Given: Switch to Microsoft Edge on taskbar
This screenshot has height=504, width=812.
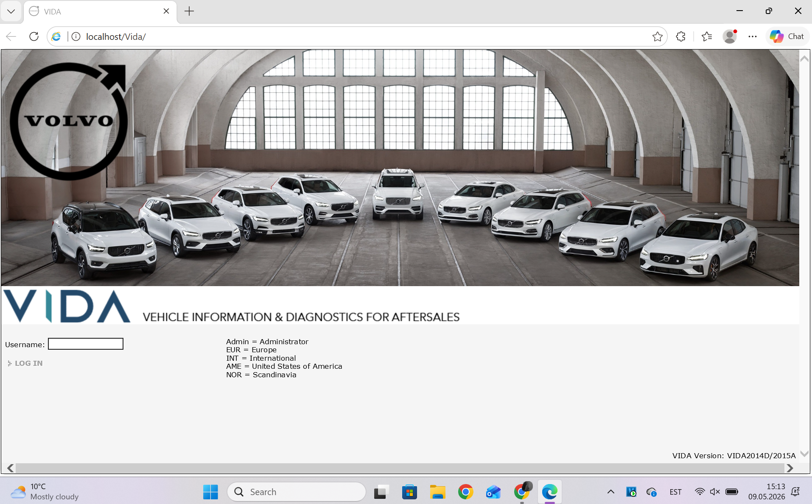Looking at the screenshot, I should [550, 492].
